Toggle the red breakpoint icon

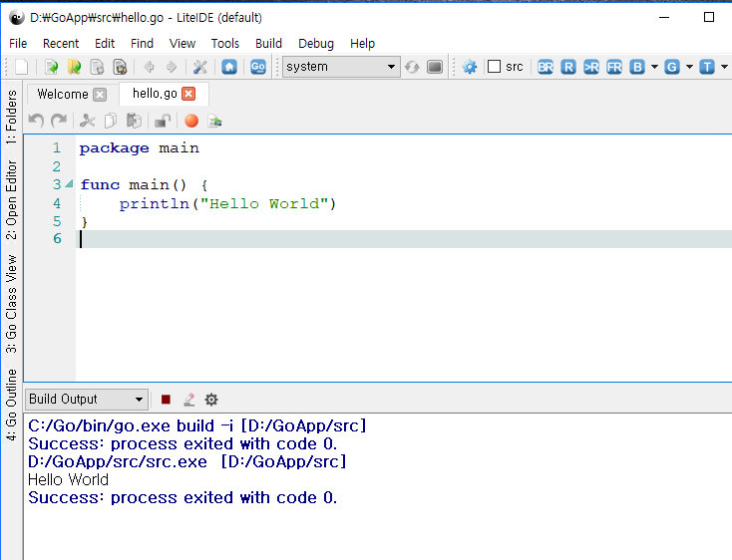[x=191, y=121]
